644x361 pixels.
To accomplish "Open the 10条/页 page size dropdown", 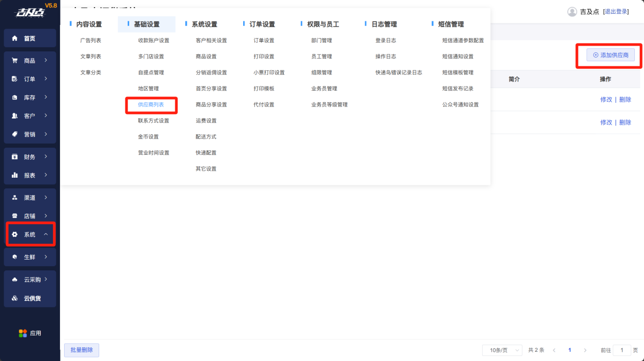I will (x=502, y=350).
